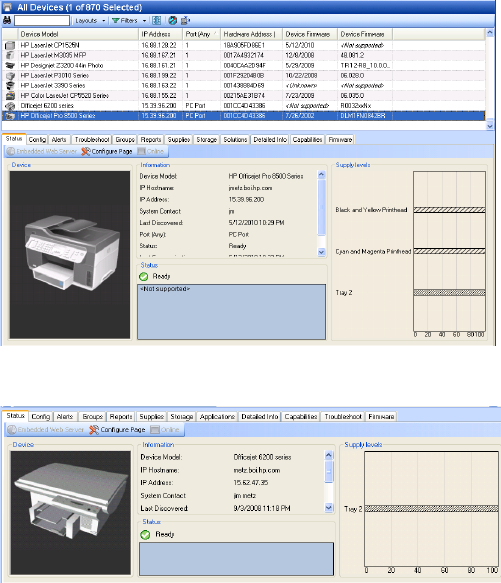The height and width of the screenshot is (583, 501).
Task: Click the Not supported status message box
Action: click(231, 312)
